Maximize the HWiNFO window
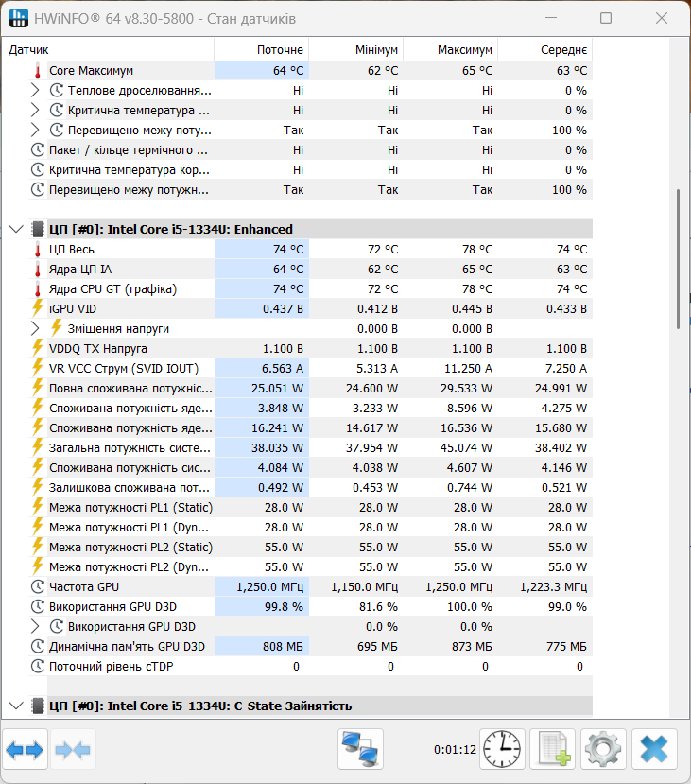The height and width of the screenshot is (784, 691). tap(606, 19)
